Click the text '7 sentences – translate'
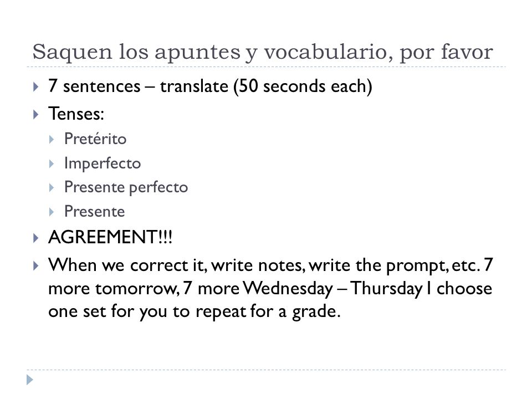This screenshot has height=399, width=532. (x=139, y=86)
